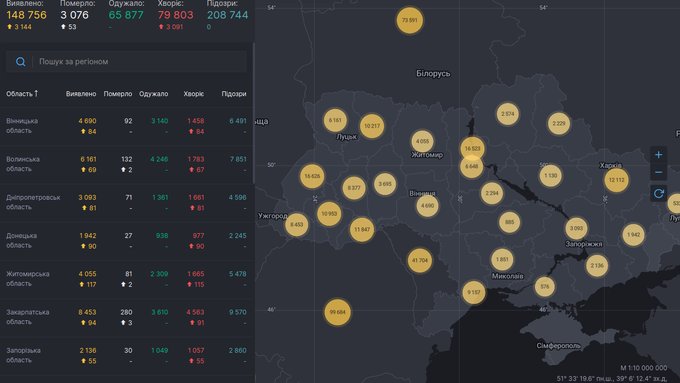The width and height of the screenshot is (680, 383).
Task: Sort table by Одужало column header
Action: (154, 94)
